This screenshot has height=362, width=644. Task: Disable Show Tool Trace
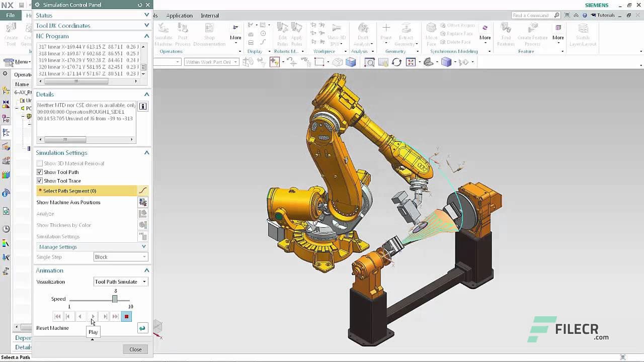[39, 180]
